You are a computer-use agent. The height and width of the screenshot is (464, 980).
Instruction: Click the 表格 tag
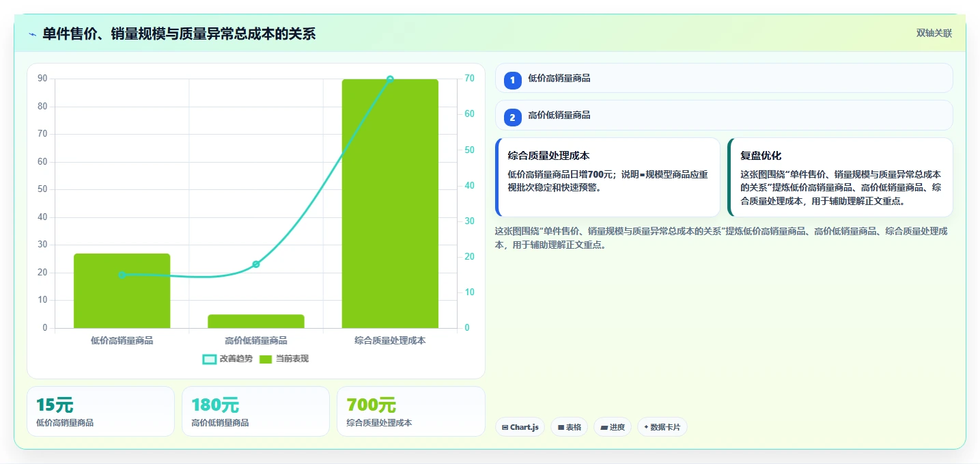coord(569,427)
